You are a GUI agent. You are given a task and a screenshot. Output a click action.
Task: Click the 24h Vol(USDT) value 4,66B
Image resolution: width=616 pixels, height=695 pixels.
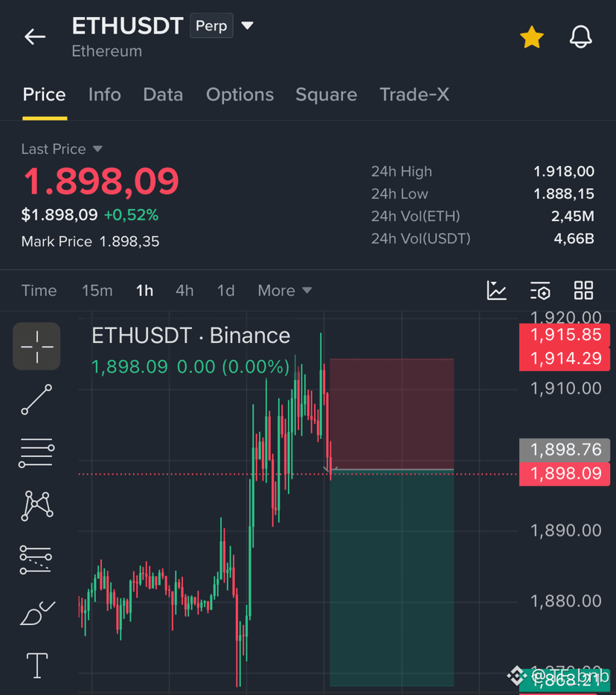pos(574,239)
